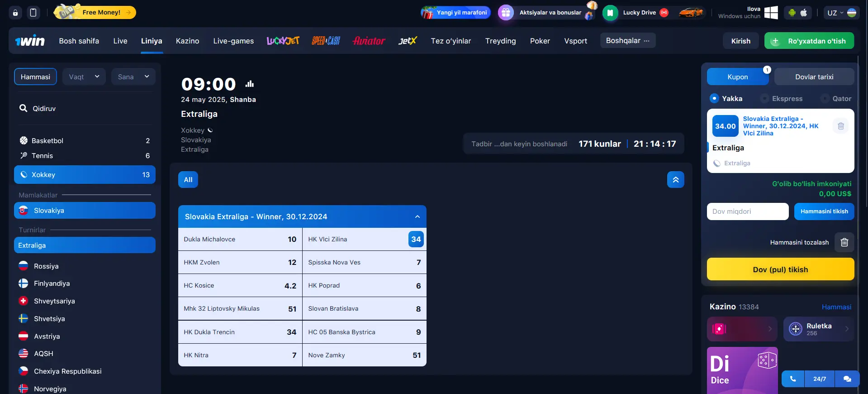This screenshot has height=394, width=868.
Task: Click the All market filter button
Action: tap(188, 180)
